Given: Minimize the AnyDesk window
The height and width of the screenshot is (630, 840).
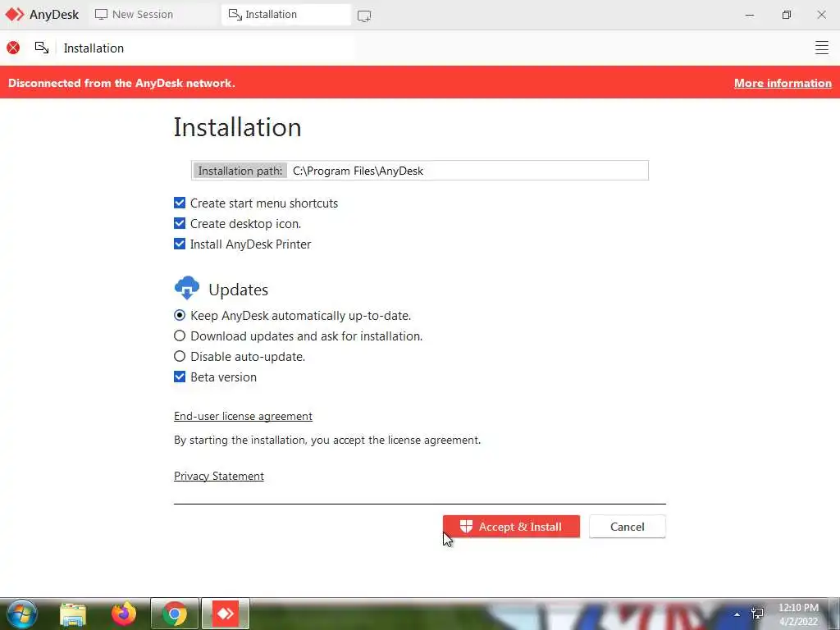Looking at the screenshot, I should (750, 15).
